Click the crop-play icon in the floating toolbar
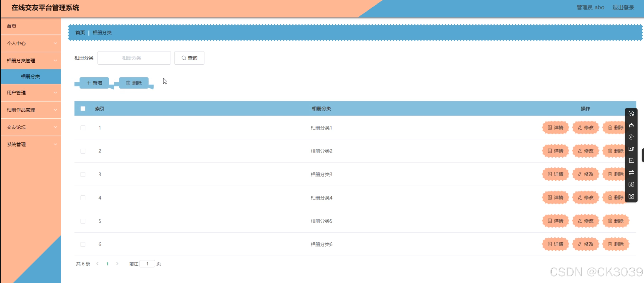Viewport: 644px width, 283px height. click(x=631, y=161)
